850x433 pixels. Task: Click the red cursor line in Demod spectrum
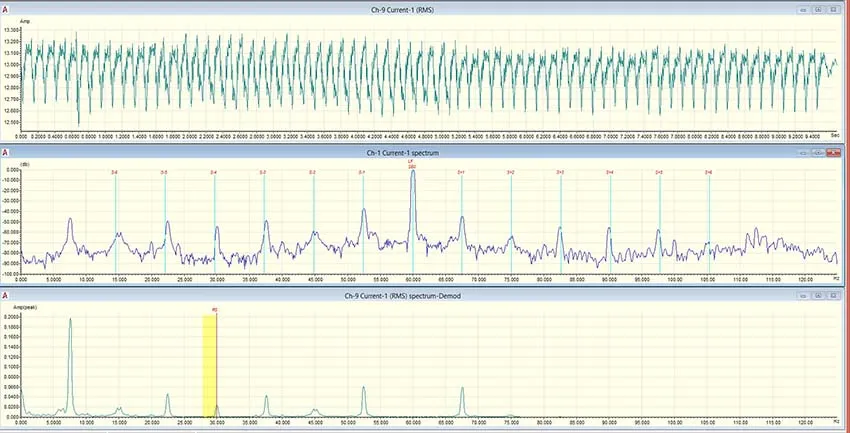216,366
